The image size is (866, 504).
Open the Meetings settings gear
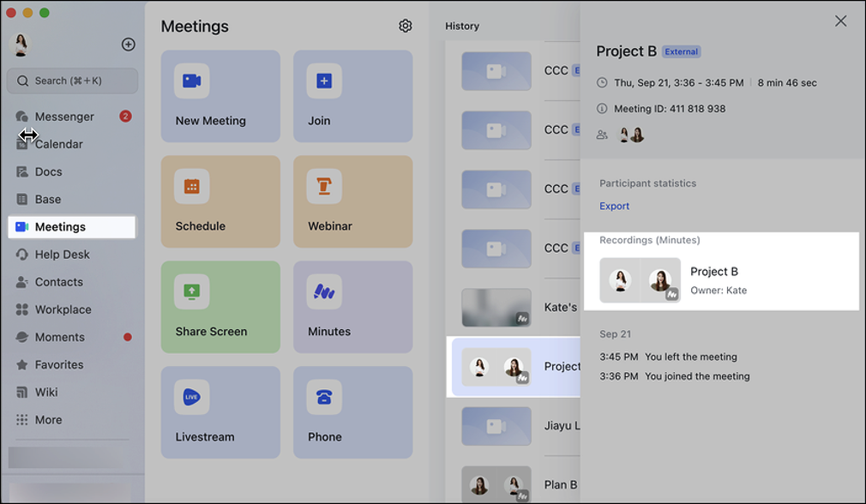tap(406, 26)
